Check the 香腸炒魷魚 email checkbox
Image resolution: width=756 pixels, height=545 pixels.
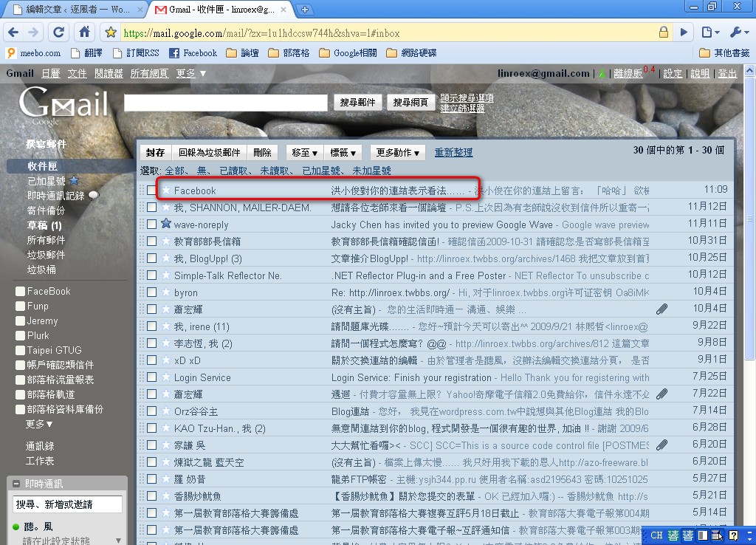click(x=152, y=496)
